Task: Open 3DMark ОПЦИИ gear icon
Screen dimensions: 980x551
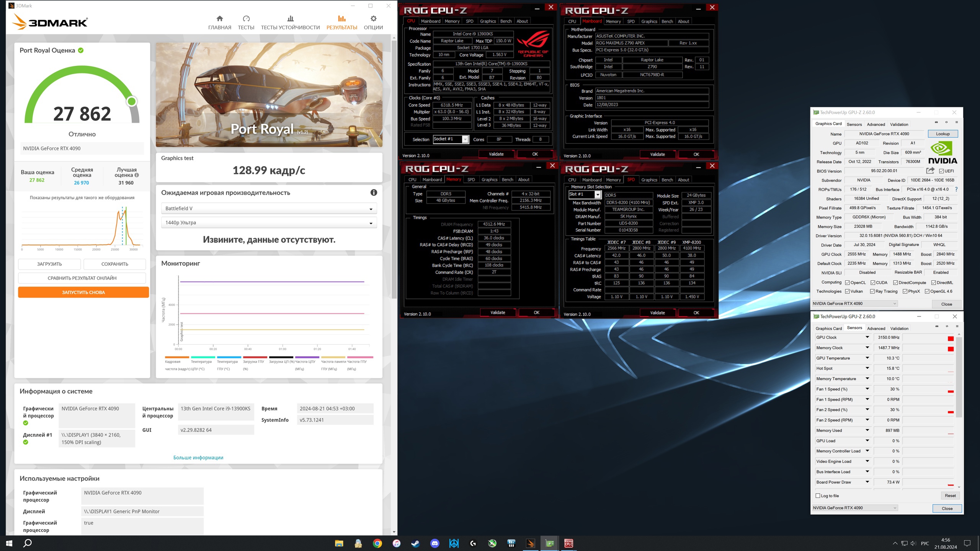Action: 373,18
